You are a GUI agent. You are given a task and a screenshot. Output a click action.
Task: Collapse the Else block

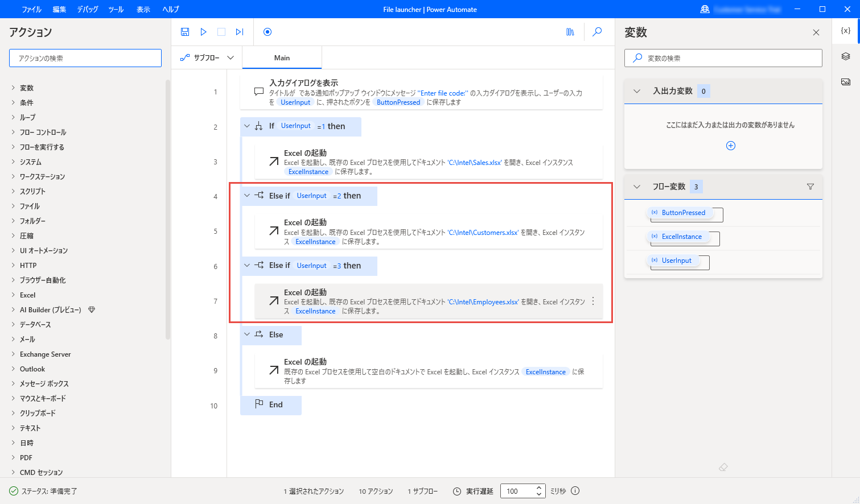pyautogui.click(x=247, y=334)
